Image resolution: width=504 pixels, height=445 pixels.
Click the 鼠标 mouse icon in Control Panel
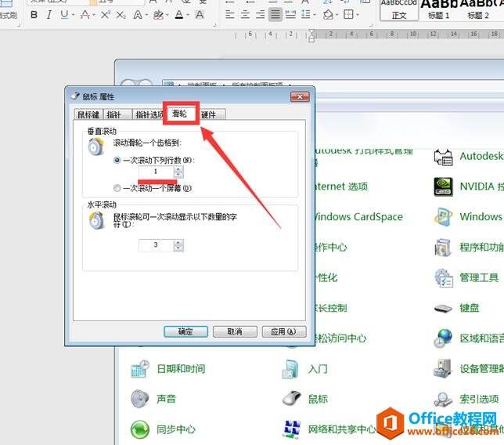tap(292, 399)
